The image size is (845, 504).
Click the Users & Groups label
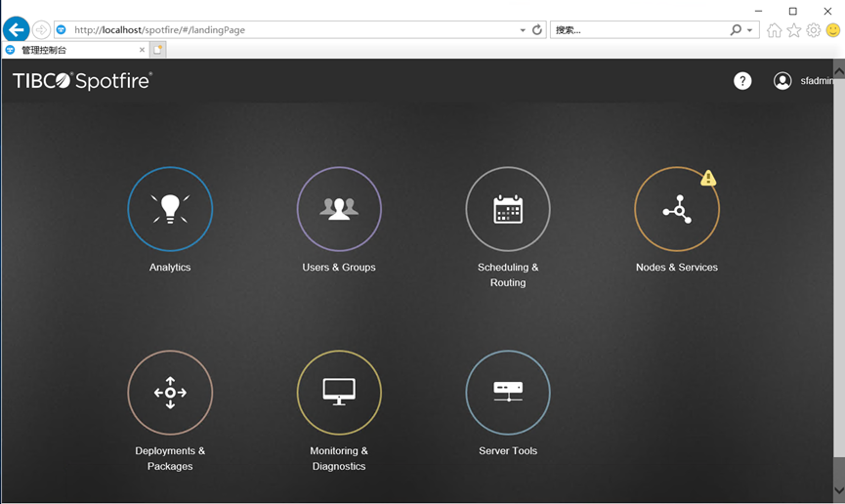pyautogui.click(x=339, y=268)
